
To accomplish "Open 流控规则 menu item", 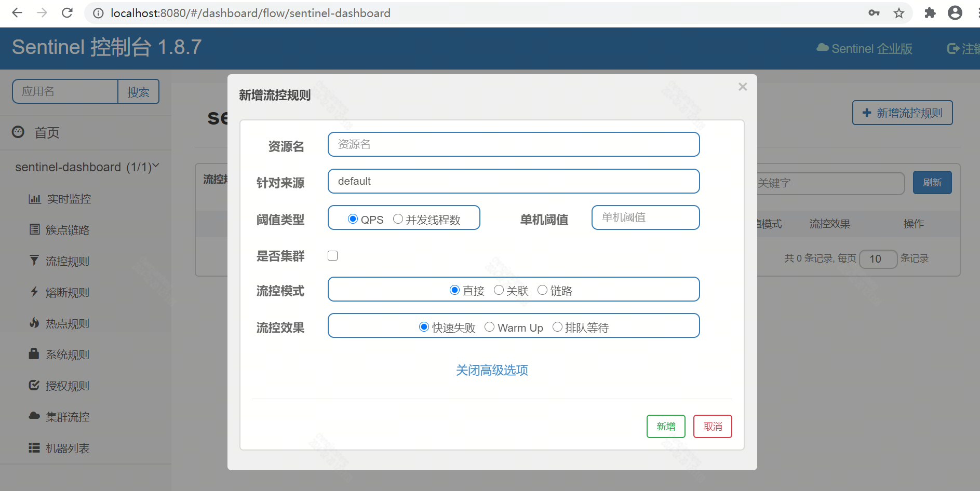I will pos(68,261).
